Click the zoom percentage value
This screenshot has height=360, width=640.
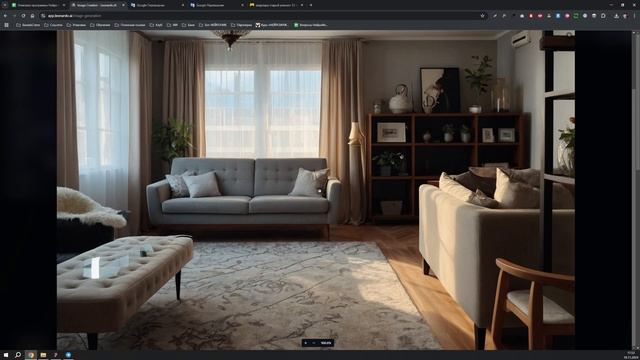326,343
